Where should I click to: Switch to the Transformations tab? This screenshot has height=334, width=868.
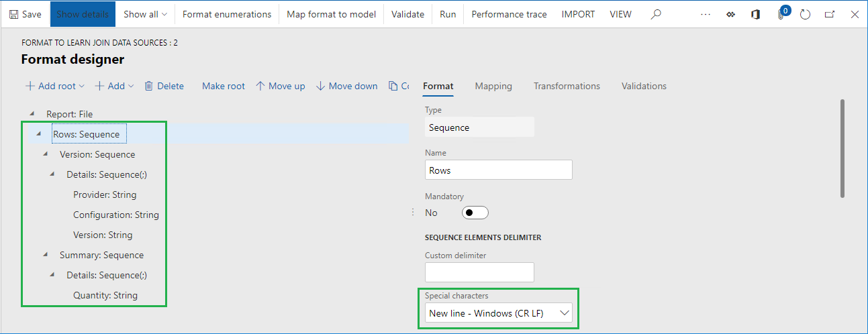tap(567, 86)
